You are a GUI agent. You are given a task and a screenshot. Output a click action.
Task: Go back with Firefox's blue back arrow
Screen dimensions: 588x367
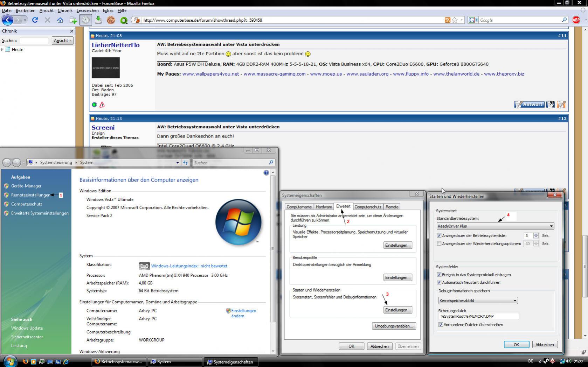(8, 20)
